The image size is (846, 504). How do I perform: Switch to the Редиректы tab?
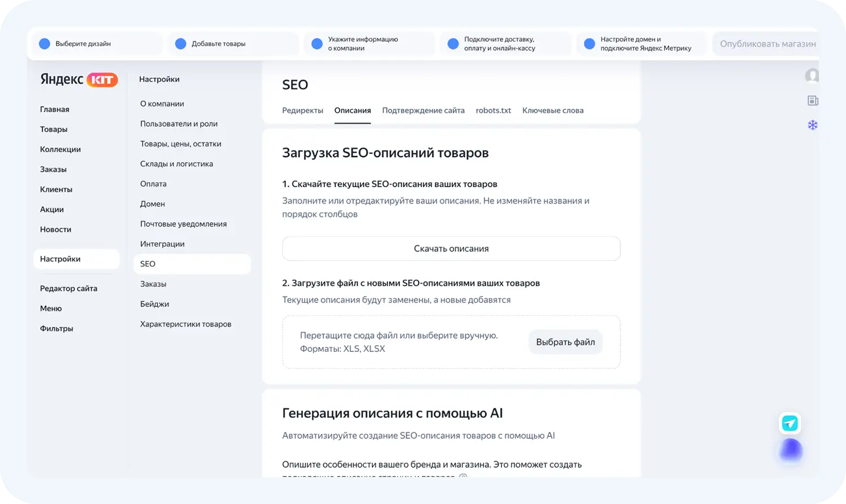click(302, 110)
